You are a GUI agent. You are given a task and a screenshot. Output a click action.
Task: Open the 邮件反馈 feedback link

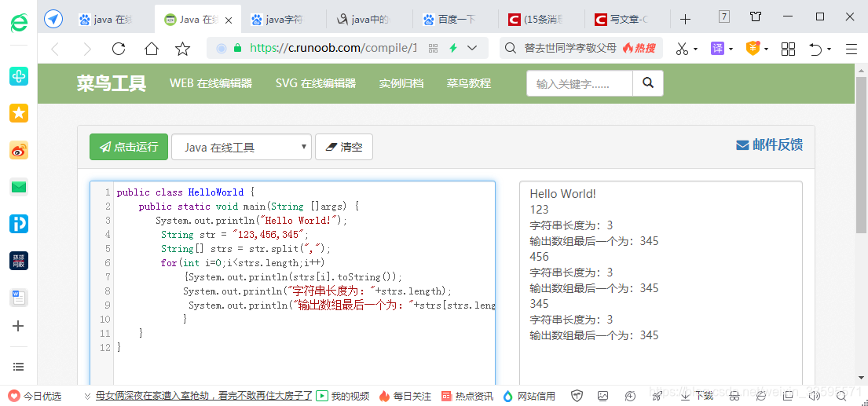(x=770, y=145)
